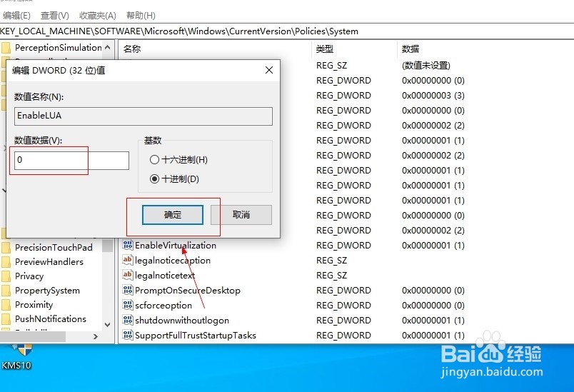Image resolution: width=574 pixels, height=392 pixels.
Task: Click REG_DWORD type in EnableVirtualization row
Action: (343, 245)
